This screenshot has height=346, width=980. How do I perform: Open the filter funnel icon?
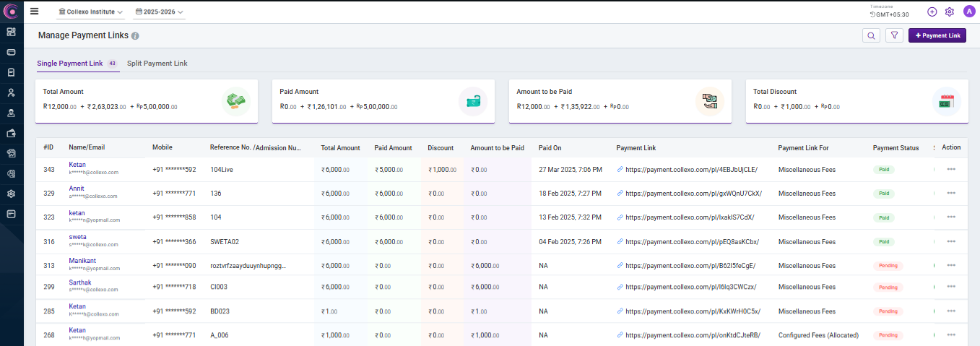[895, 35]
